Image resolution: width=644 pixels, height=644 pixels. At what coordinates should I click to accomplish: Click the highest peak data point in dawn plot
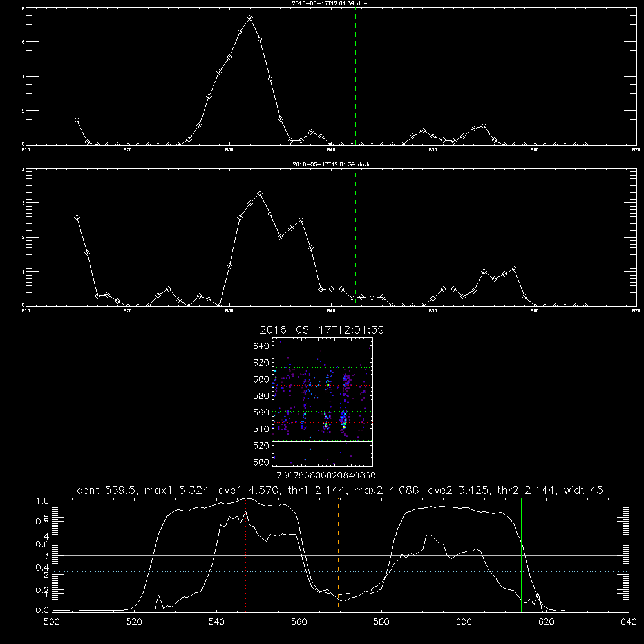[250, 18]
